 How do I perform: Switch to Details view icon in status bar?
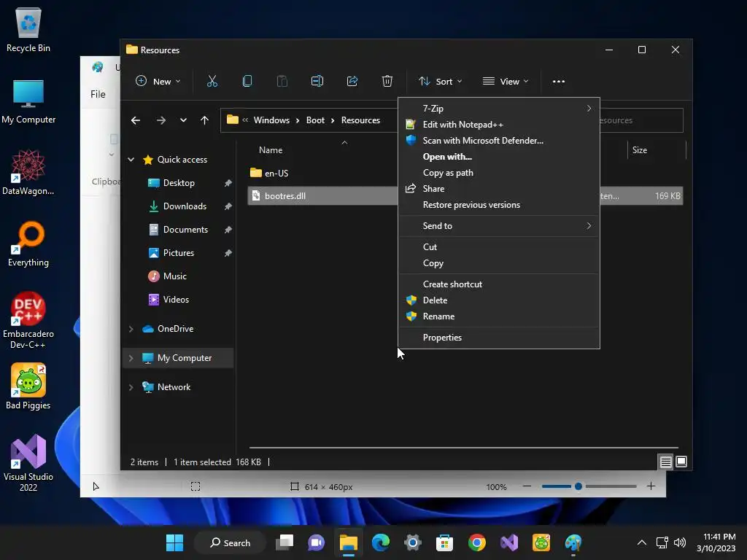click(x=665, y=462)
